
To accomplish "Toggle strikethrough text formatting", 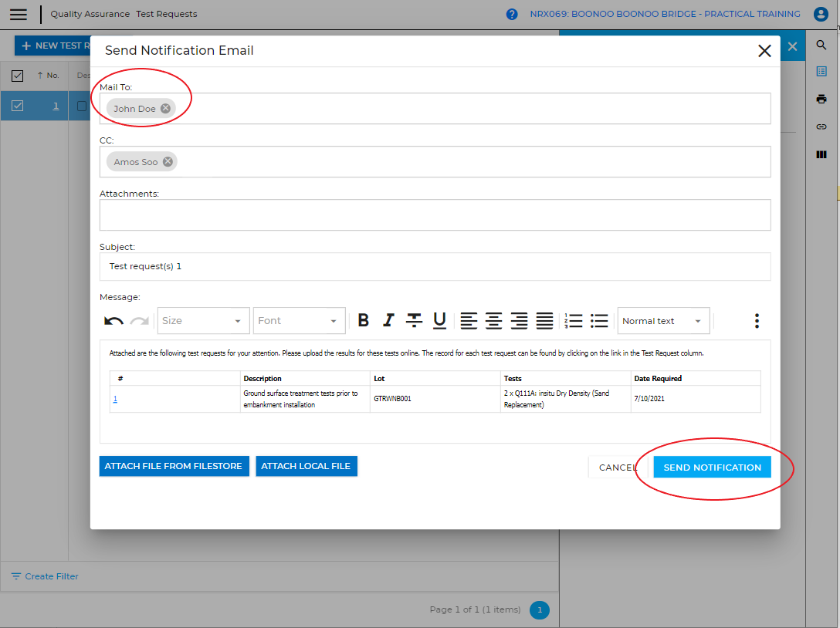I will click(415, 321).
